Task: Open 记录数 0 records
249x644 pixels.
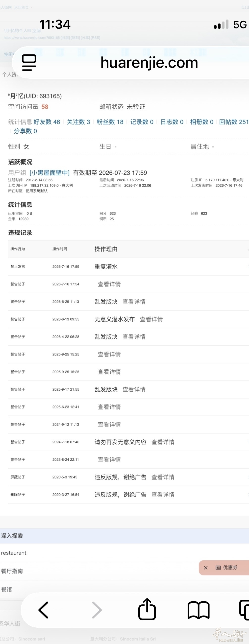Action: coord(142,122)
